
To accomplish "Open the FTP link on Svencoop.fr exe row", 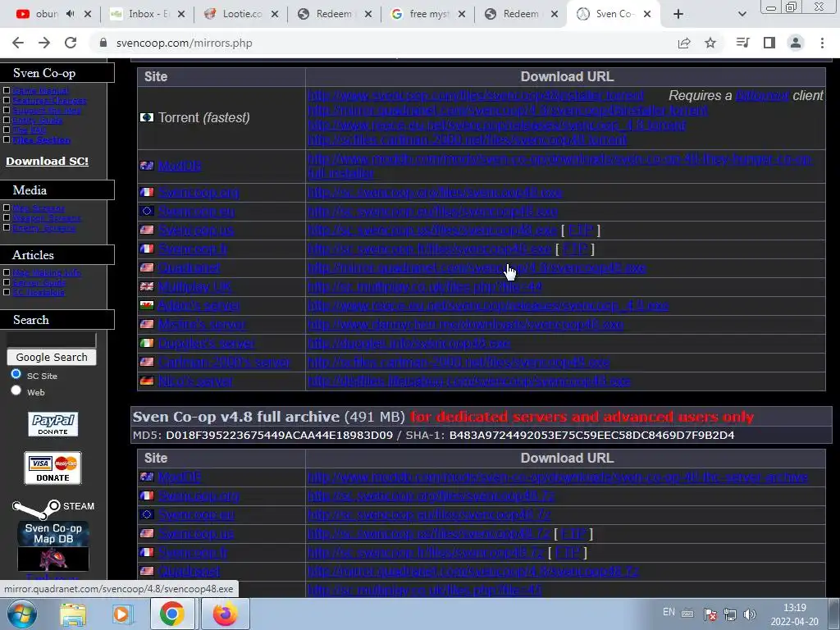I will coord(574,249).
